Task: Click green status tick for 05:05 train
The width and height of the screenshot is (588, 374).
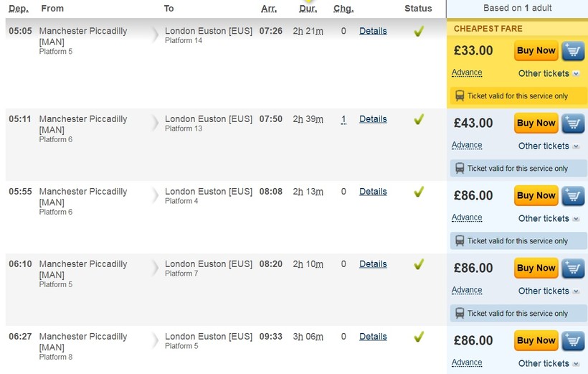Action: [419, 32]
